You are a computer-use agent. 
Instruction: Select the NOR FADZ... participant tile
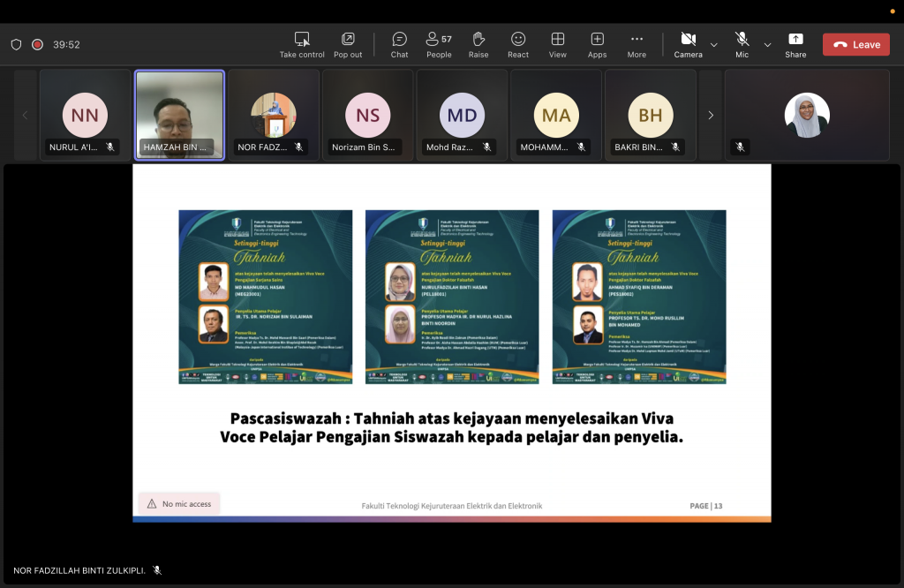coord(274,115)
